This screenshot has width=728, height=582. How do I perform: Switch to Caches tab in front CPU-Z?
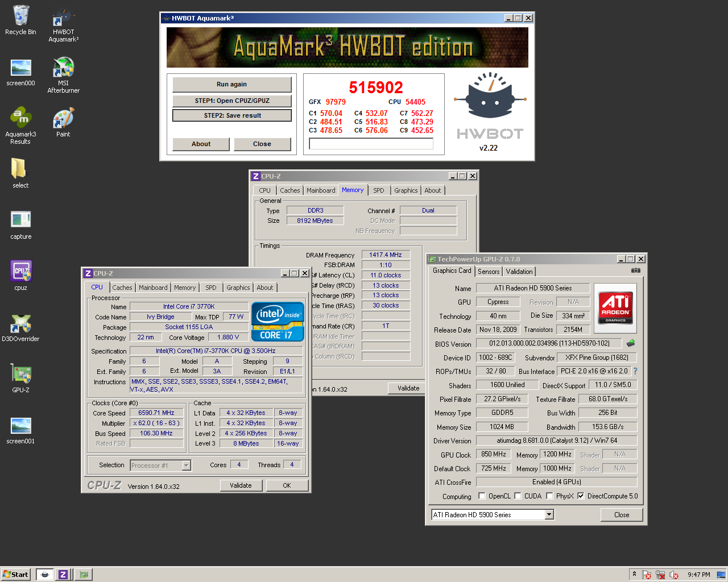(122, 288)
